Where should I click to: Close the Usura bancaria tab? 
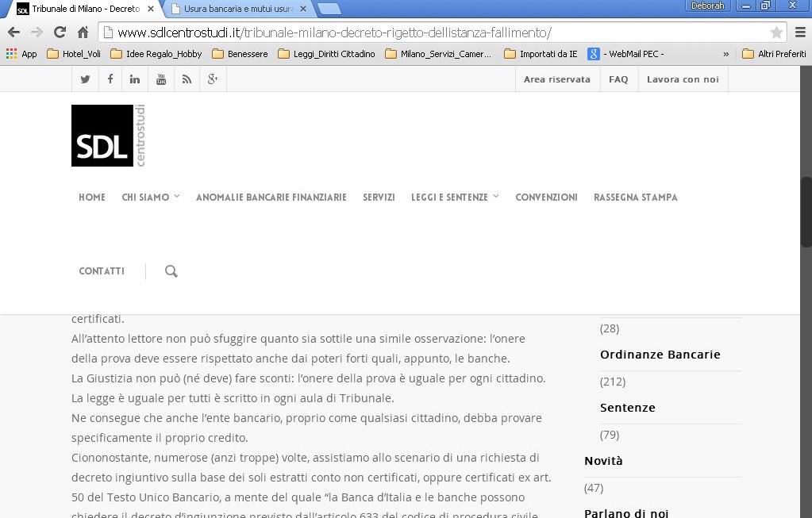303,9
